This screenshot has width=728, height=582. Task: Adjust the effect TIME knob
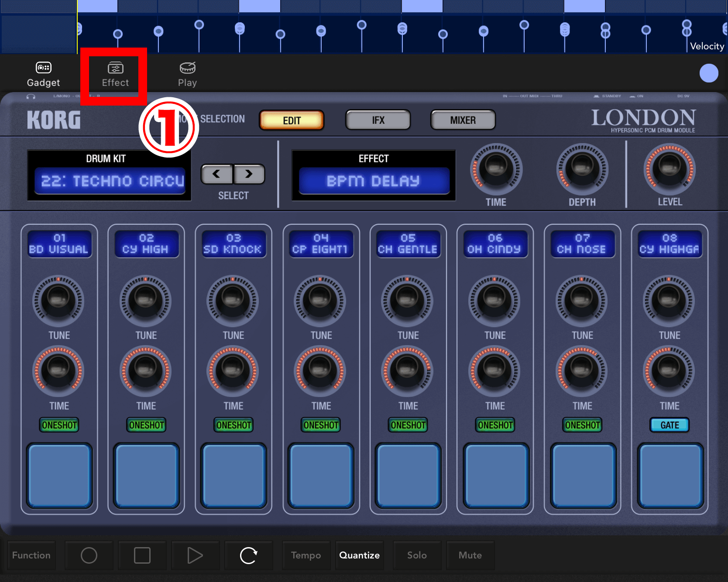496,169
